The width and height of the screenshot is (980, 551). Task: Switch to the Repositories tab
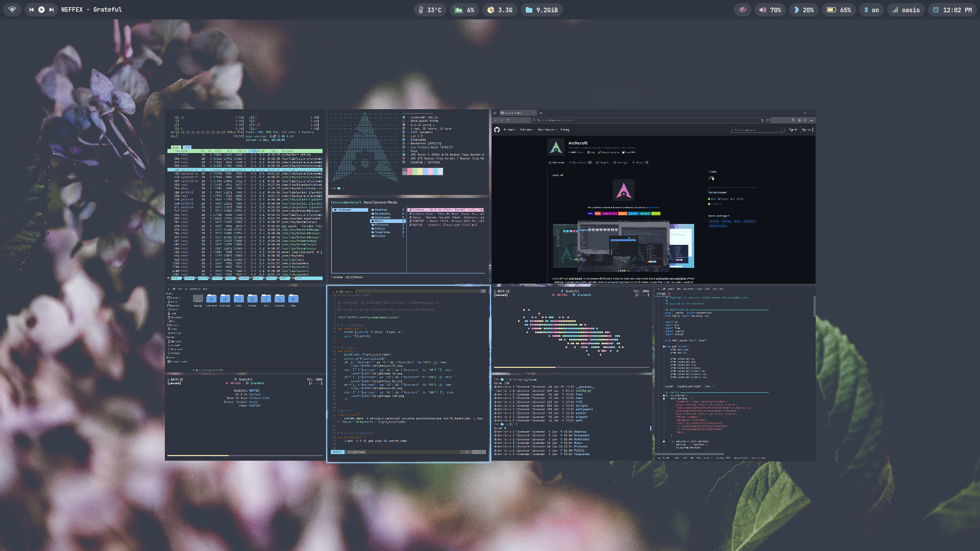(x=579, y=162)
